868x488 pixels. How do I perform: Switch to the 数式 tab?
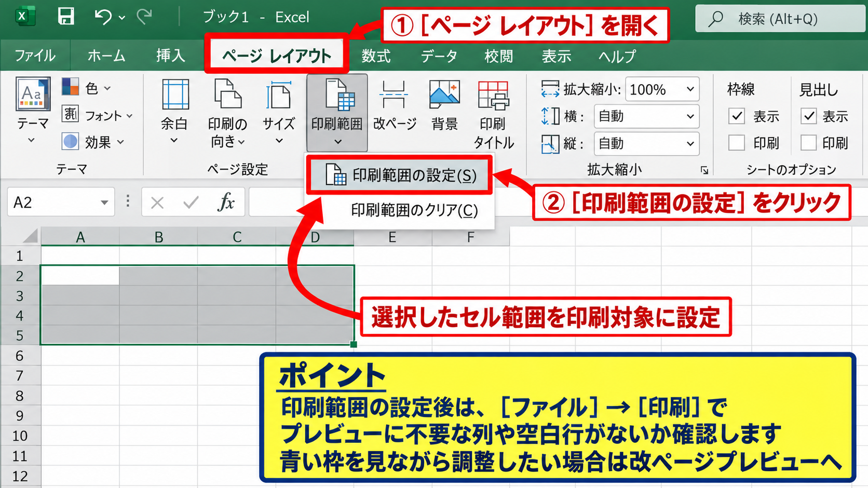(x=376, y=56)
